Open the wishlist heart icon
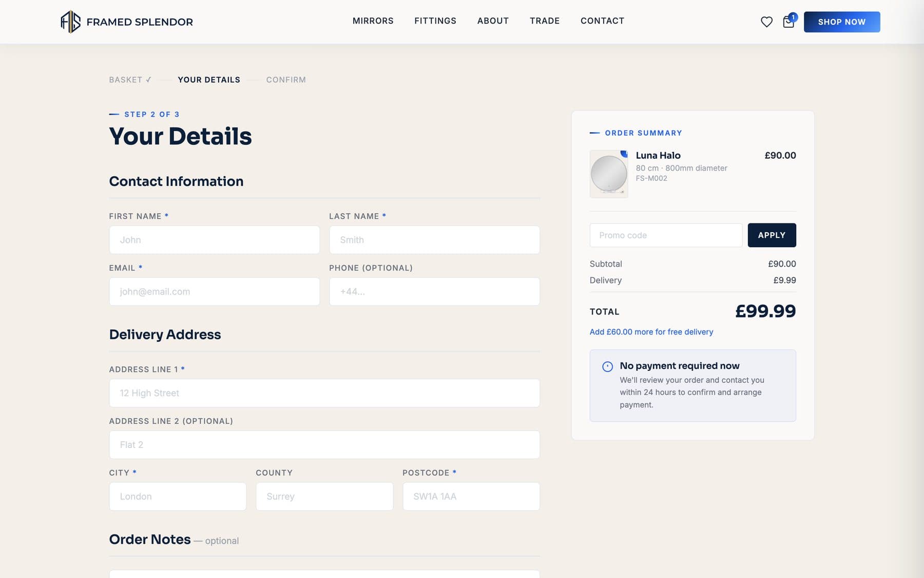924x578 pixels. [x=766, y=22]
